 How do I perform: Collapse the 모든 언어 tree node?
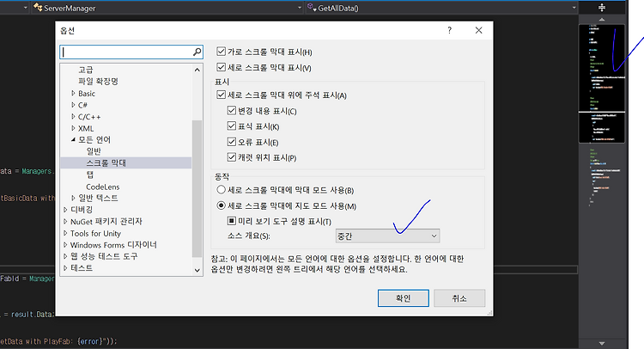tap(73, 140)
